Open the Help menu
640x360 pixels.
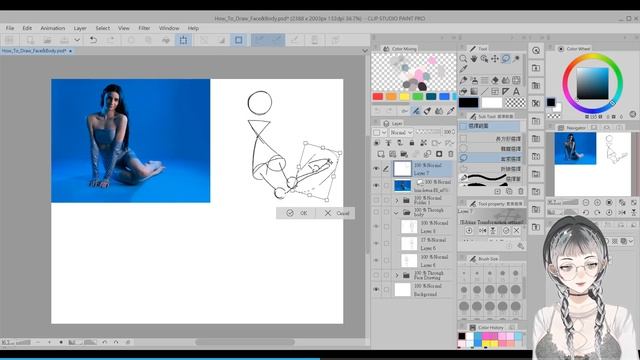tap(193, 28)
